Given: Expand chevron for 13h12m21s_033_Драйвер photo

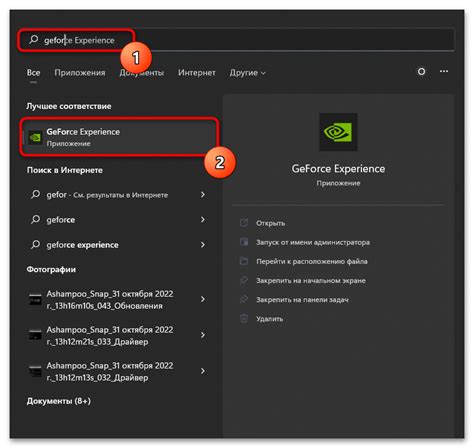Looking at the screenshot, I should click(x=203, y=335).
